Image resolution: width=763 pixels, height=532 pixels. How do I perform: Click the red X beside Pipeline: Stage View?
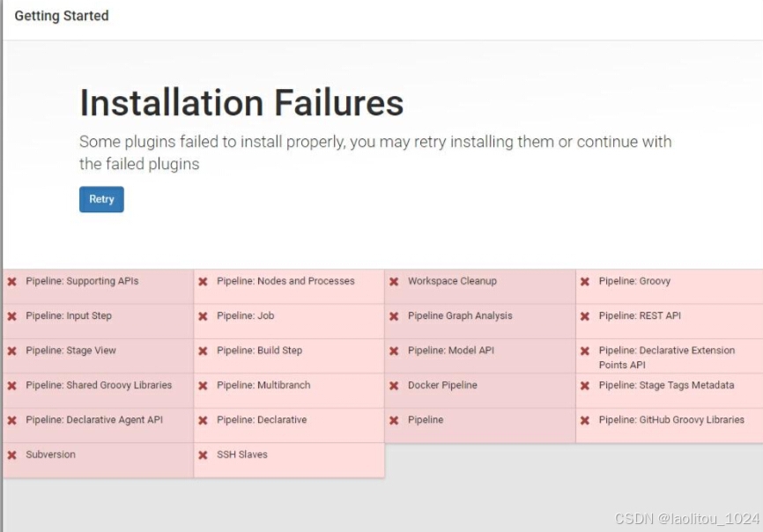click(x=12, y=351)
